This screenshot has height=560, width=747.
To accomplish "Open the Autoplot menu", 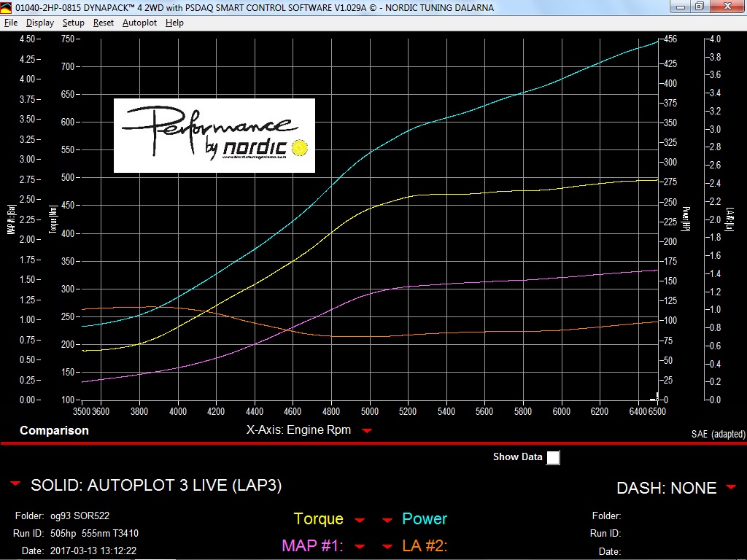I will [x=139, y=23].
